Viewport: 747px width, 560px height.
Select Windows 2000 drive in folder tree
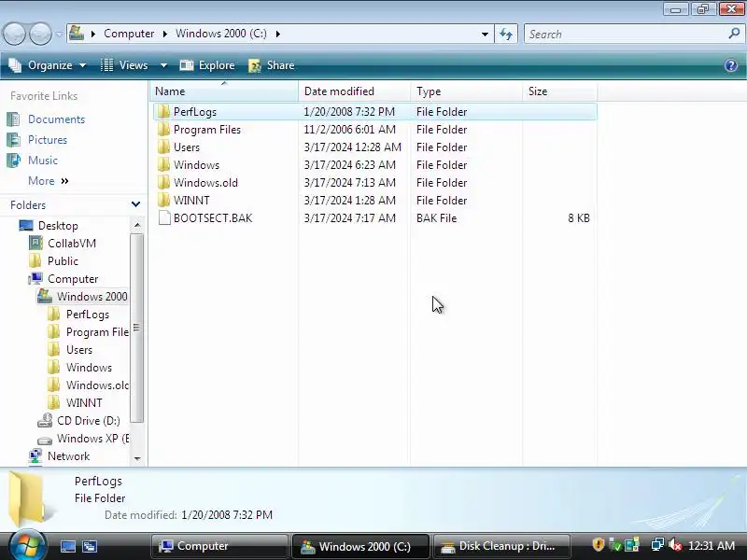click(92, 297)
